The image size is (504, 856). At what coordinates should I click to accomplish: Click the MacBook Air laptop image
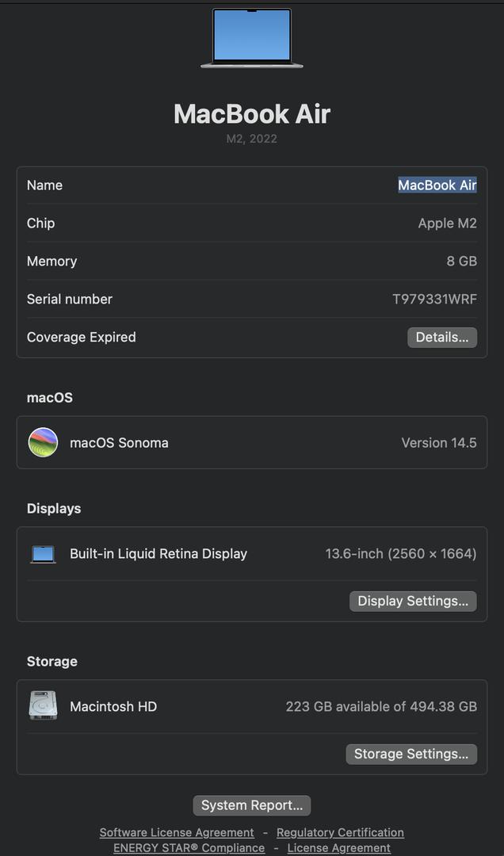252,37
